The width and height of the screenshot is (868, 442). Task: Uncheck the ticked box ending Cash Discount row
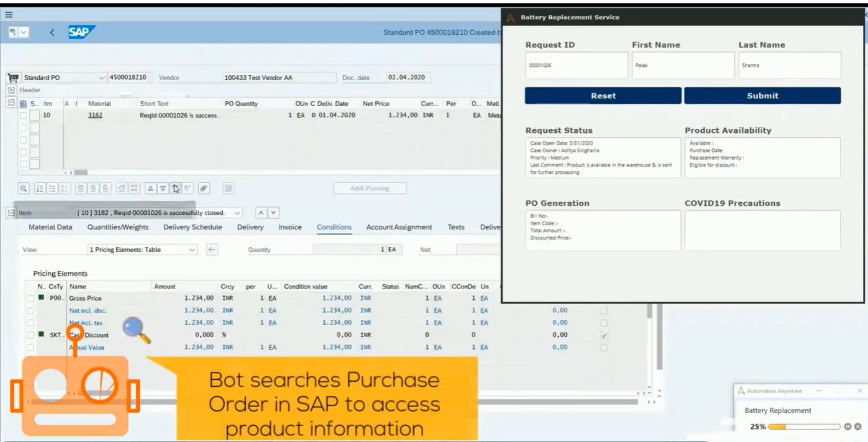604,335
